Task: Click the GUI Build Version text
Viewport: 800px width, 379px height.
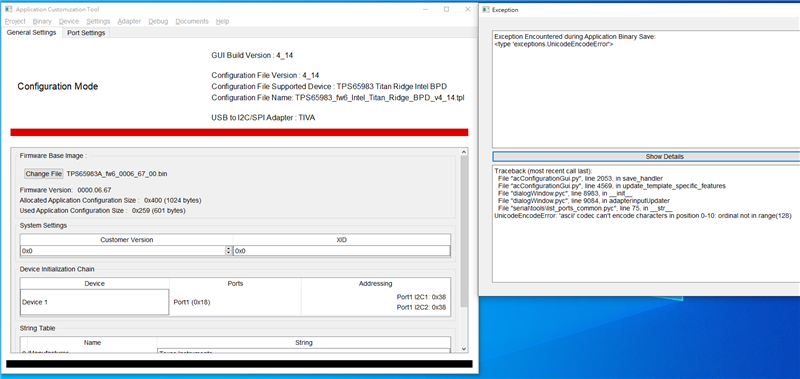Action: [252, 55]
